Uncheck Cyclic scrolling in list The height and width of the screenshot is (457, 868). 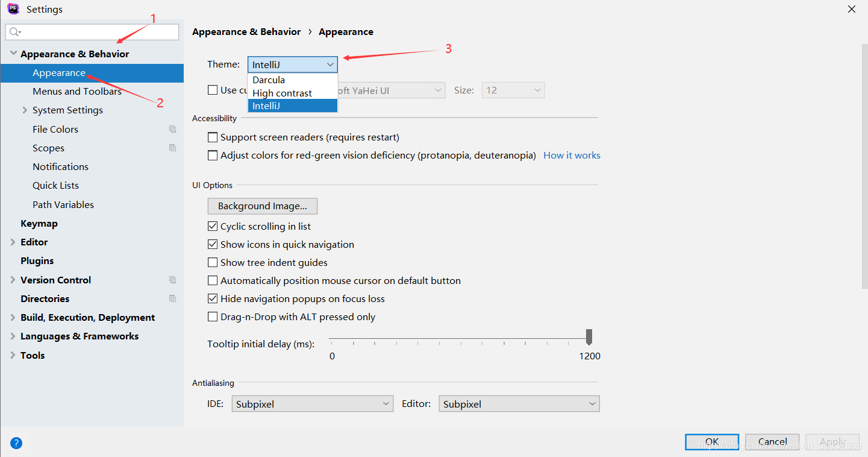tap(213, 227)
